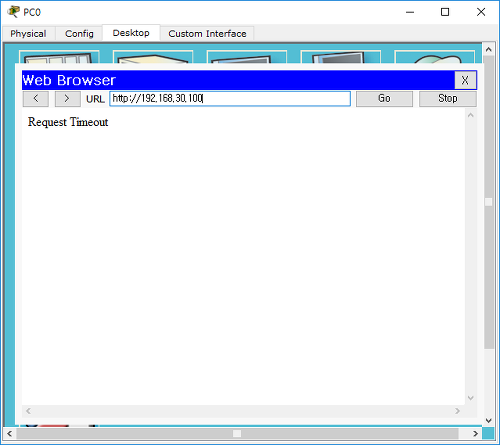Switch to the Physical tab
The width and height of the screenshot is (500, 445).
[x=28, y=34]
